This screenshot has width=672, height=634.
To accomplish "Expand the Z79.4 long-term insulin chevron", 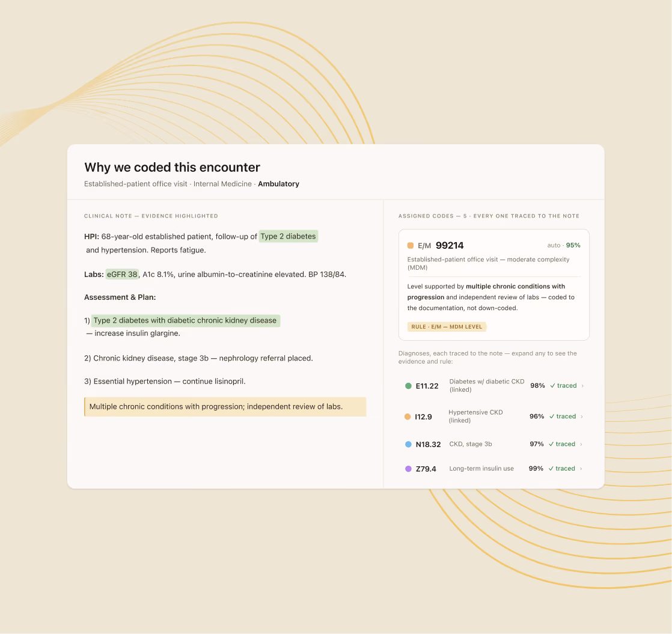I will [x=581, y=469].
